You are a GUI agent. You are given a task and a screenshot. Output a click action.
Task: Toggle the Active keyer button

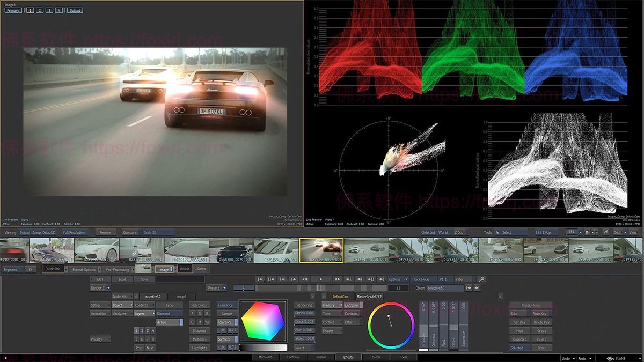(x=169, y=322)
